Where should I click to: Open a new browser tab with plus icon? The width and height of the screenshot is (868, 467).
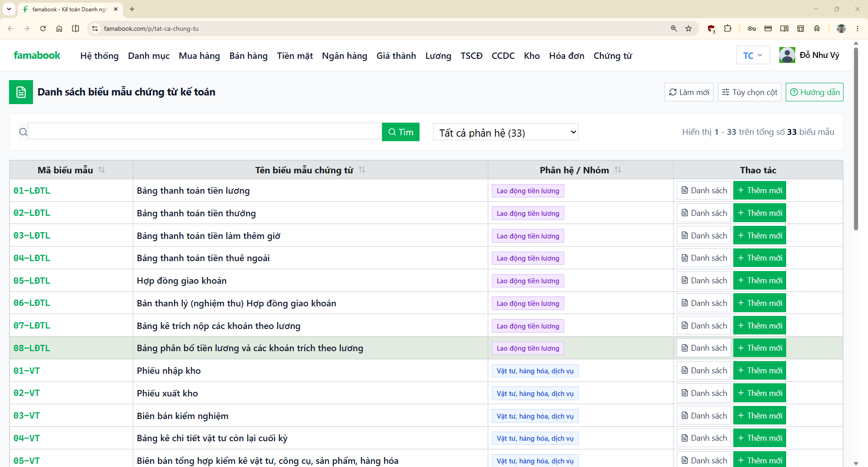(132, 9)
